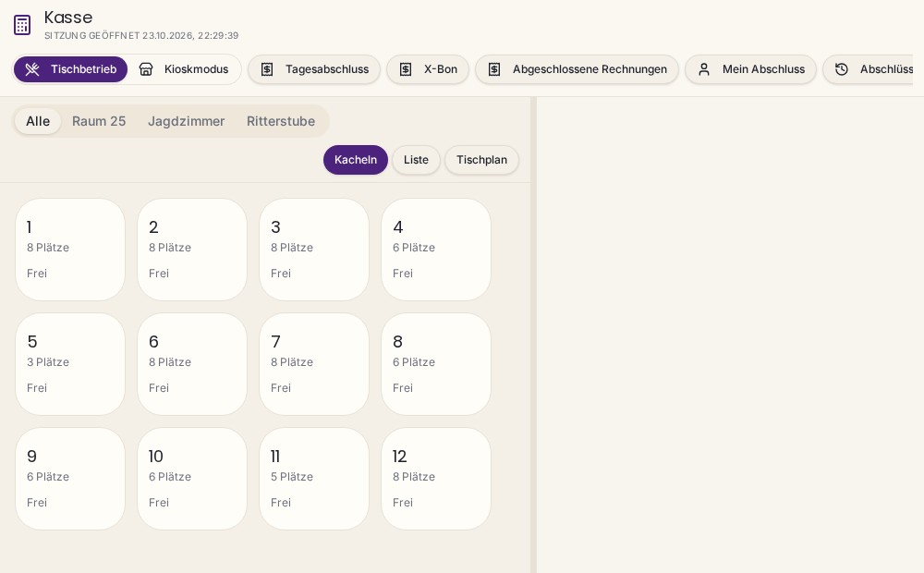924x573 pixels.
Task: Open the Tagesabschluss
Action: pos(314,69)
